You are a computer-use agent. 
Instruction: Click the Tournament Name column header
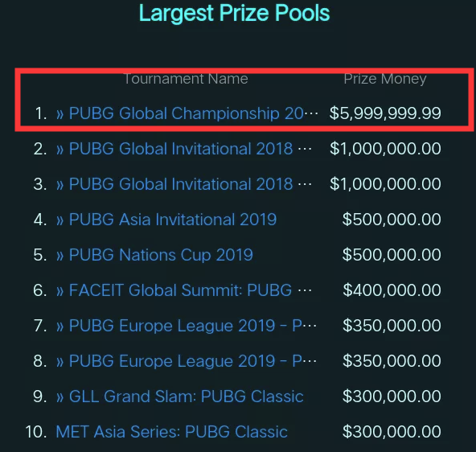186,79
